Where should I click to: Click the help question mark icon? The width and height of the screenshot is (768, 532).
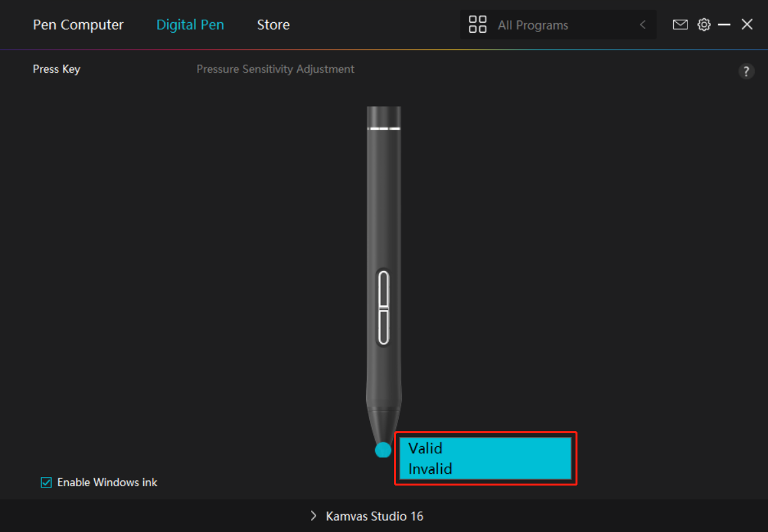click(x=746, y=71)
